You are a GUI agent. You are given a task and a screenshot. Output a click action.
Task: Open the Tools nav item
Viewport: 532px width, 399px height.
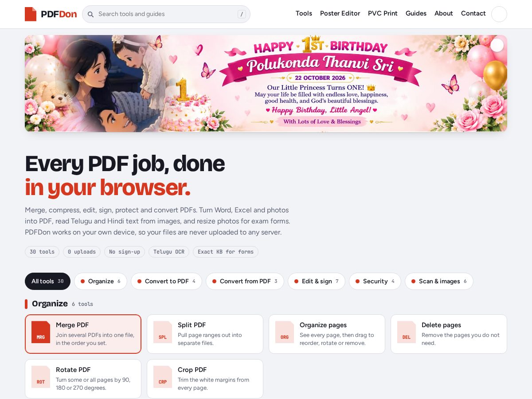[304, 13]
